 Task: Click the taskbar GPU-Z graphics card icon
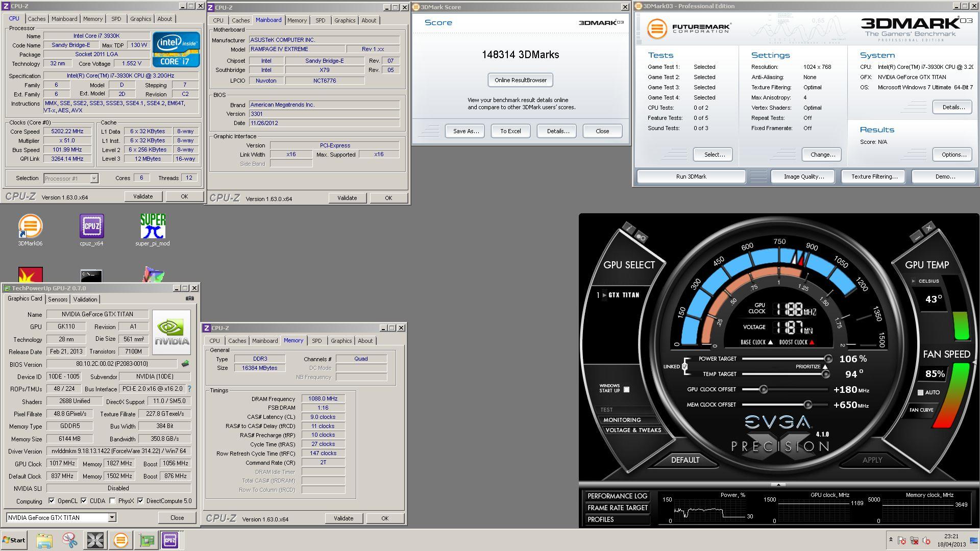coord(146,540)
